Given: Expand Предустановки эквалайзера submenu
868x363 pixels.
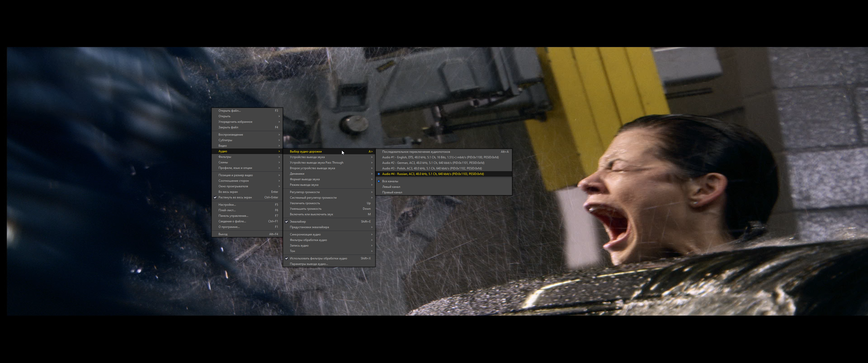Looking at the screenshot, I should click(x=309, y=227).
